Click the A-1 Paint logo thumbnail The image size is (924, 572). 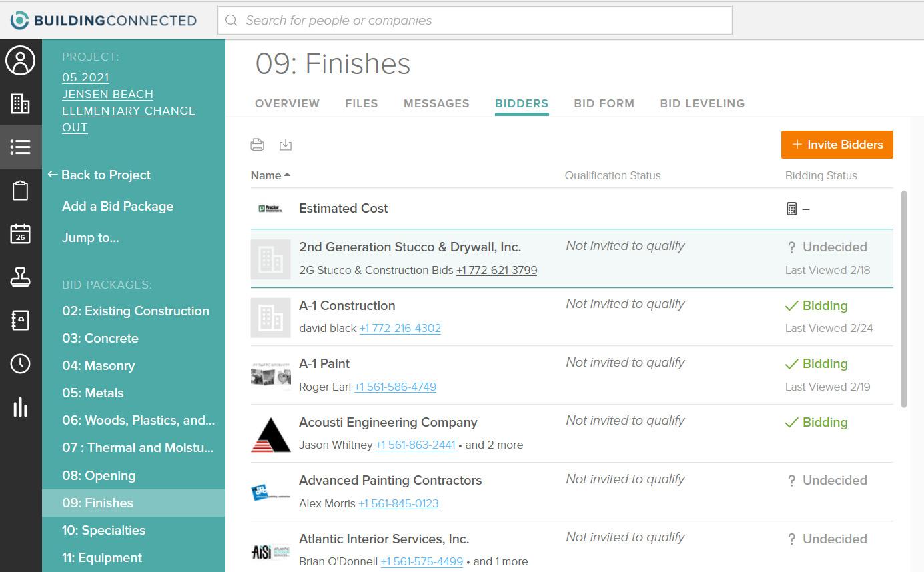(x=270, y=375)
